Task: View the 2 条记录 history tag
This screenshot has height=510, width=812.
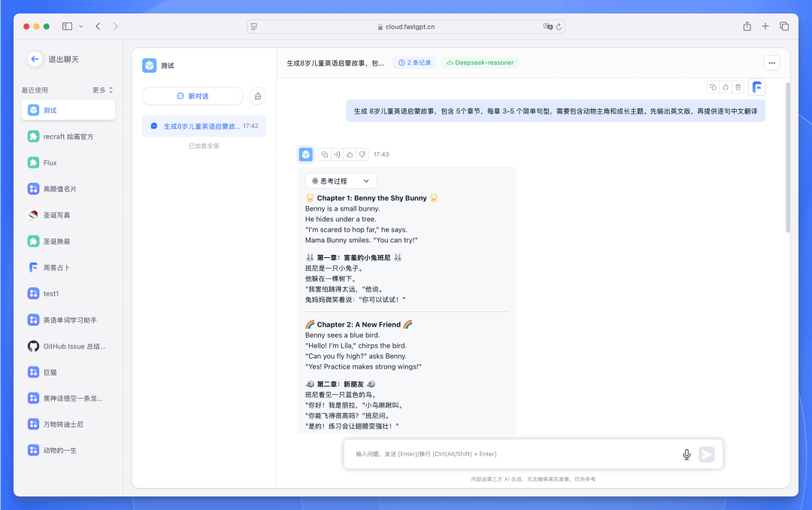Action: click(x=415, y=62)
